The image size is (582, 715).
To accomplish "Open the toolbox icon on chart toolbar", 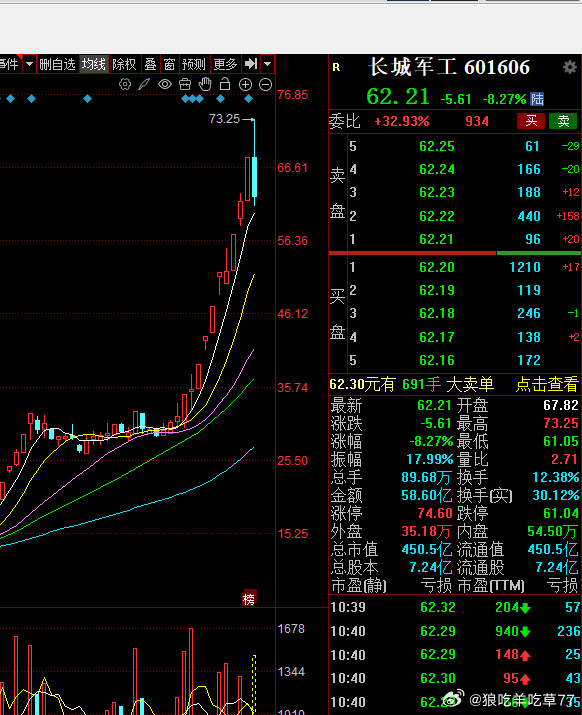I will 185,84.
